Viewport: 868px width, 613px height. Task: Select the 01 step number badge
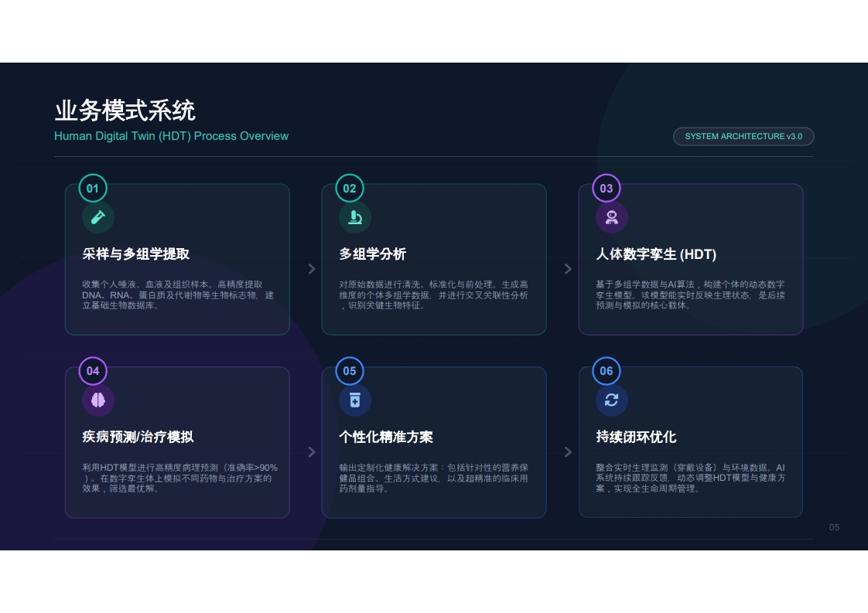click(93, 188)
